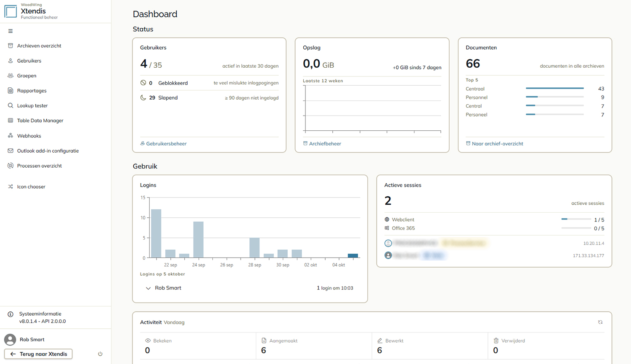Screen dimensions: 631x364
Task: Click the Slapend row in Gebruikers card
Action: pos(209,98)
